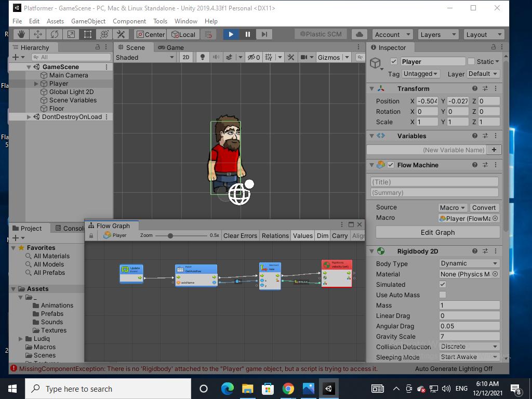The width and height of the screenshot is (532, 399).
Task: Switch to the Console tab
Action: pos(70,229)
